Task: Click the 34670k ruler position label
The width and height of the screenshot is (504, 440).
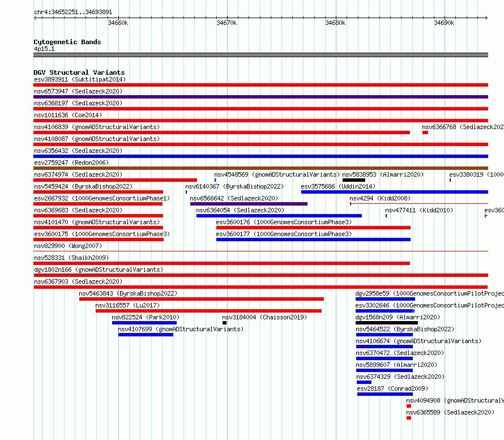Action: (x=227, y=23)
